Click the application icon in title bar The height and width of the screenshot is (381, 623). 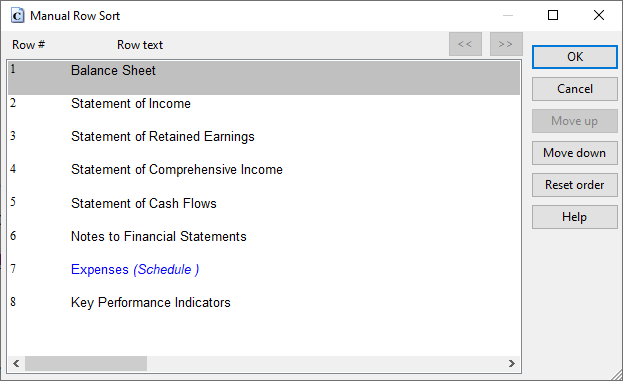coord(17,16)
